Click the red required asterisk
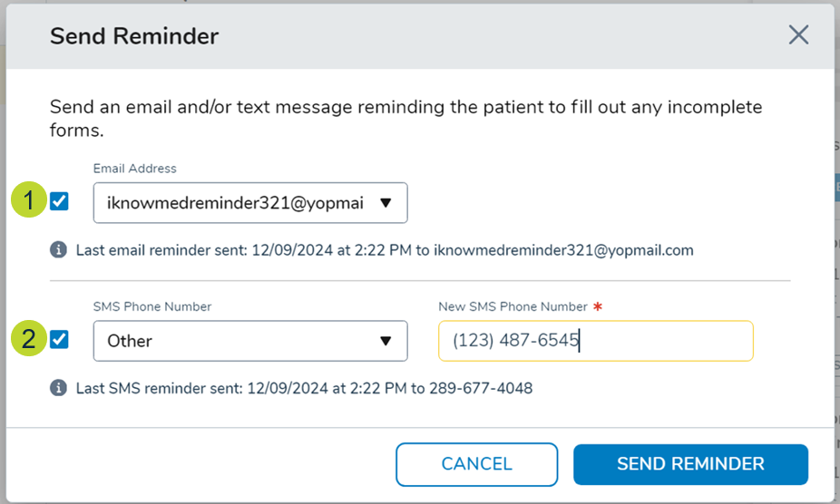Viewport: 840px width, 504px height. 598,307
